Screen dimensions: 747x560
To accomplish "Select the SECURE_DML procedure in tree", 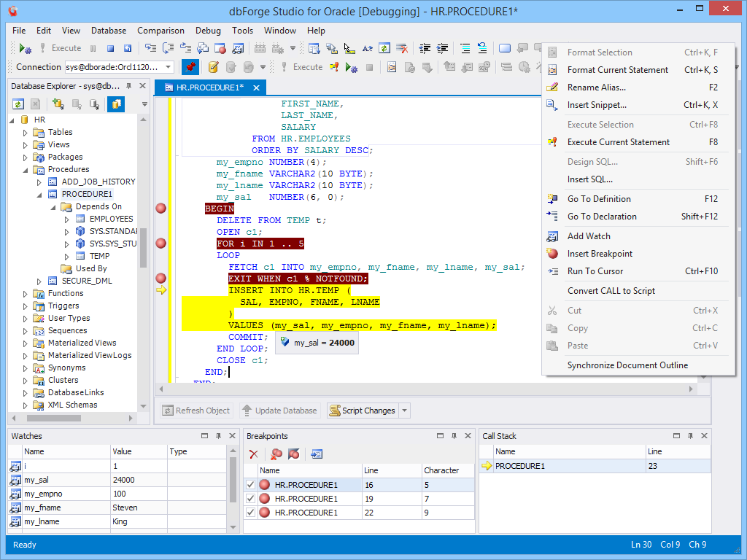I will (87, 281).
